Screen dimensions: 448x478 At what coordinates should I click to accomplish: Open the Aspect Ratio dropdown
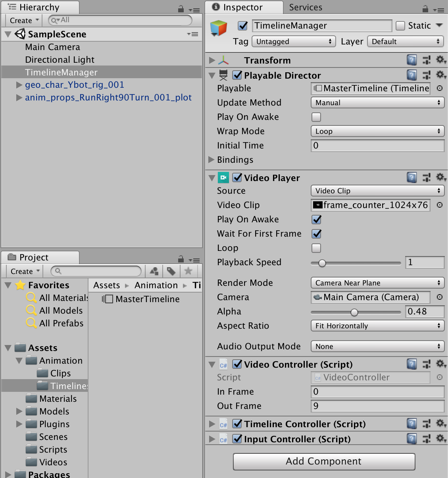tap(377, 326)
